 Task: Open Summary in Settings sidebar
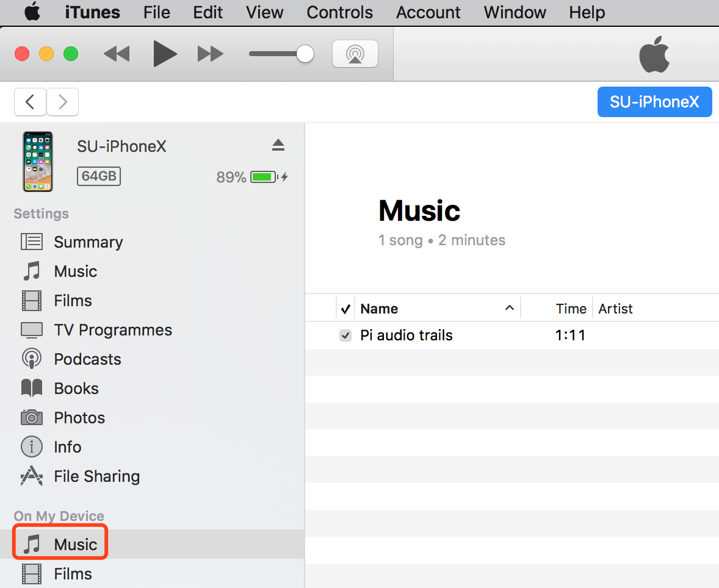[x=89, y=242]
